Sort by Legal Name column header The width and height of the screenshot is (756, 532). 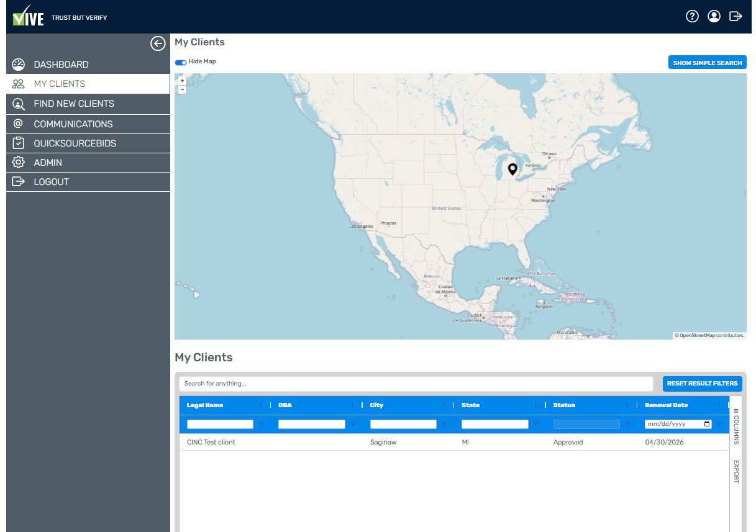pos(205,405)
